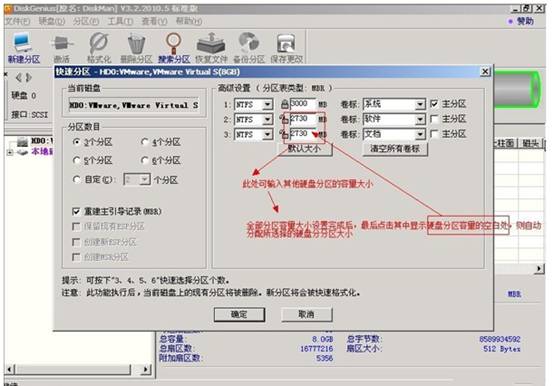Open the custom partition count dropdown
554x386 pixels.
pyautogui.click(x=145, y=180)
